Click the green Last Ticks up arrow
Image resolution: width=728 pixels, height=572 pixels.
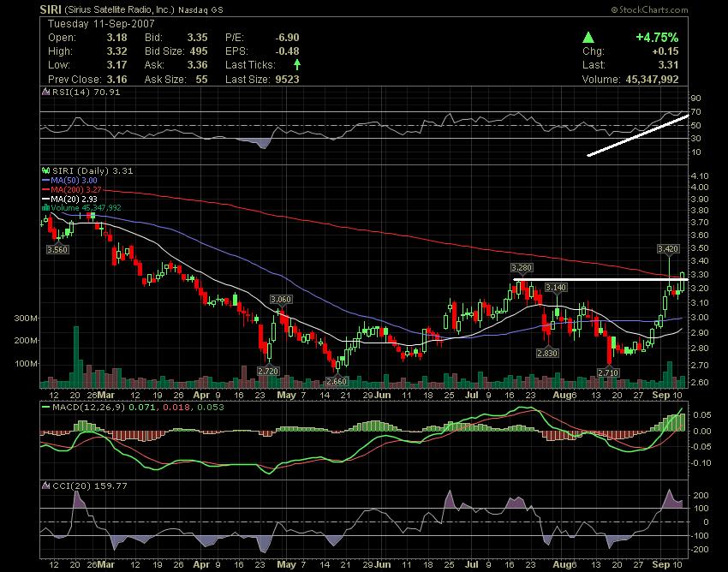coord(297,64)
